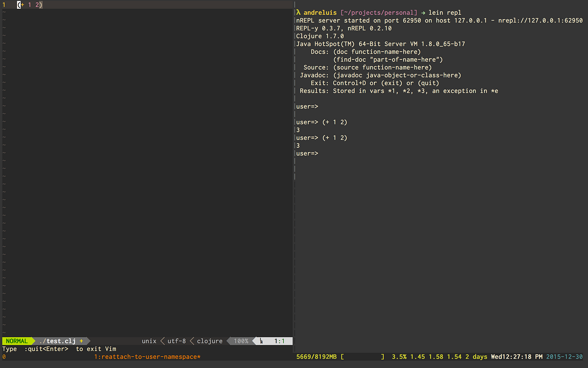The height and width of the screenshot is (368, 588).
Task: Click the 100% position indicator in Vim
Action: (241, 341)
